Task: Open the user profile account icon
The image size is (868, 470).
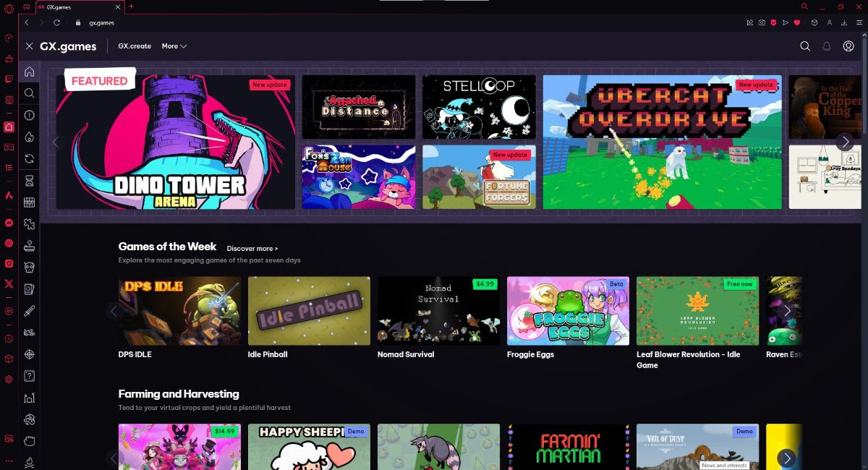Action: [848, 46]
